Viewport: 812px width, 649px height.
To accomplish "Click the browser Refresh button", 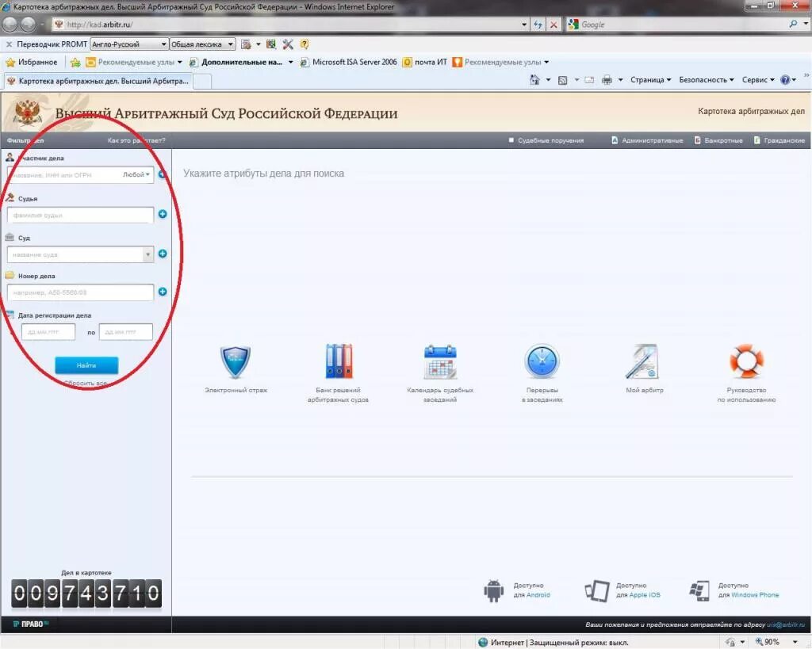I will click(x=538, y=25).
